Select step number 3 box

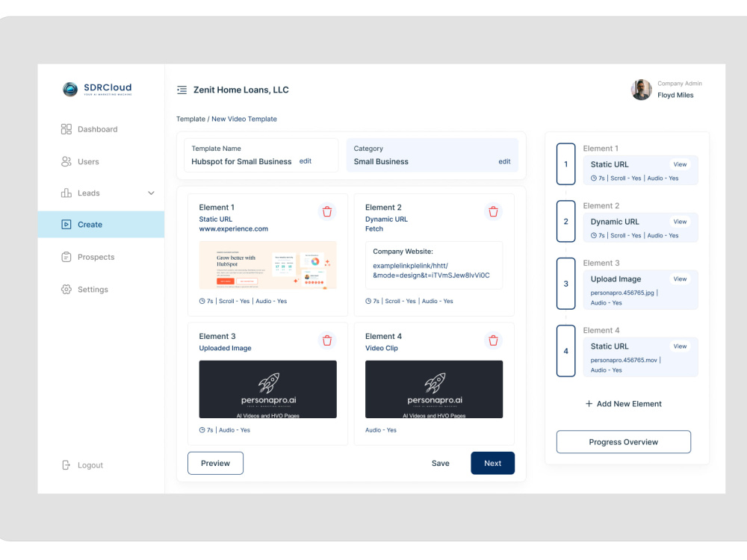(x=566, y=284)
